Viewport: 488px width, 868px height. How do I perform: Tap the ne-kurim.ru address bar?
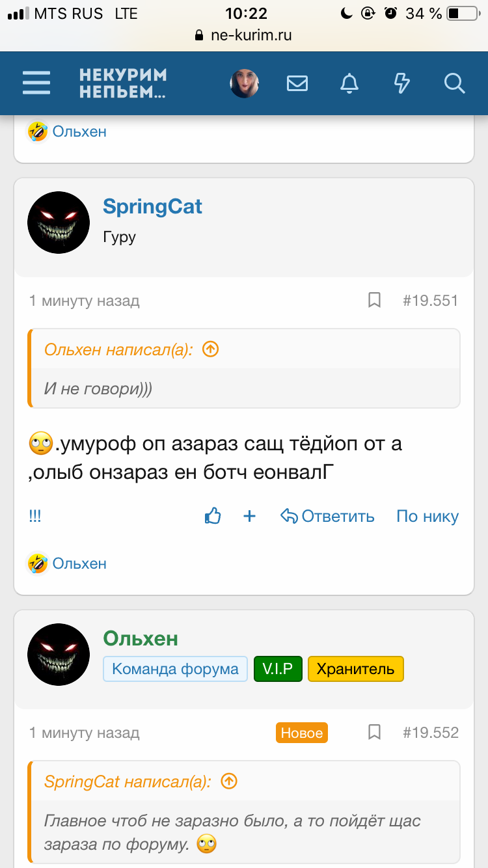[244, 35]
